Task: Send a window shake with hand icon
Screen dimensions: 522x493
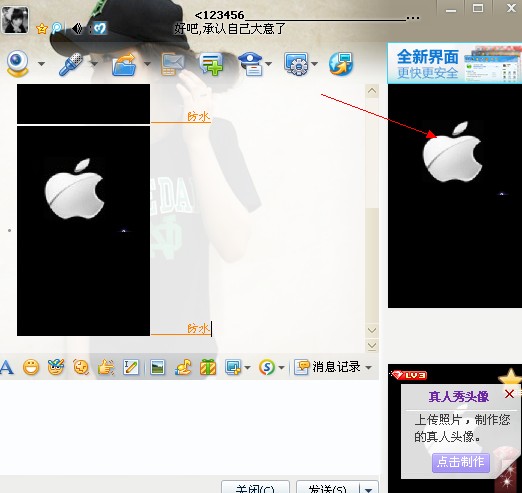Action: tap(106, 367)
